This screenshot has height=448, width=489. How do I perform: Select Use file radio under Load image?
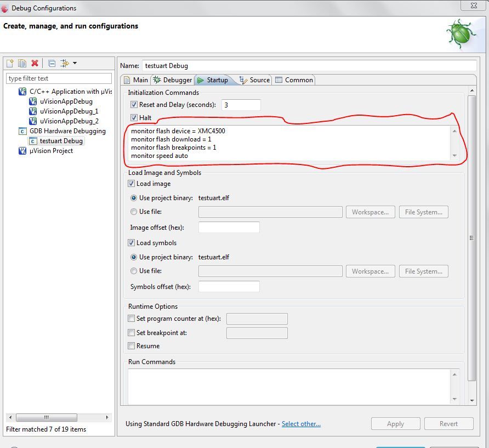click(134, 212)
